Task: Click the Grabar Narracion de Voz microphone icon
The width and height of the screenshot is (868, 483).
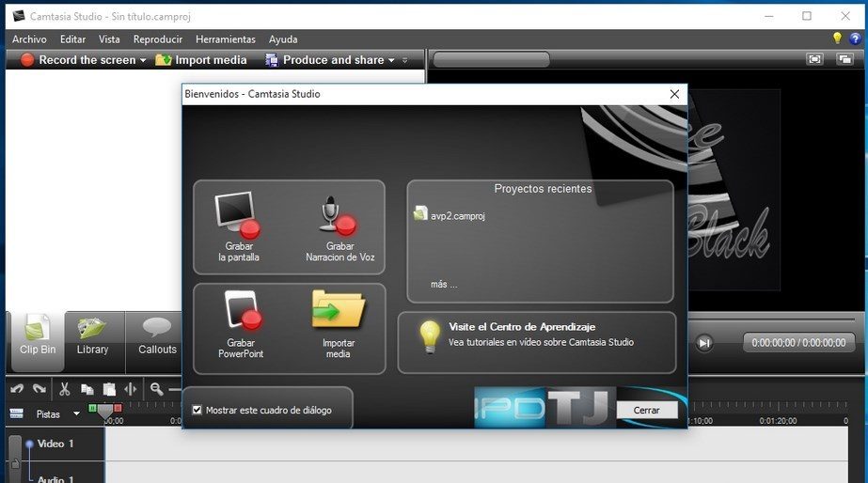Action: pyautogui.click(x=338, y=216)
